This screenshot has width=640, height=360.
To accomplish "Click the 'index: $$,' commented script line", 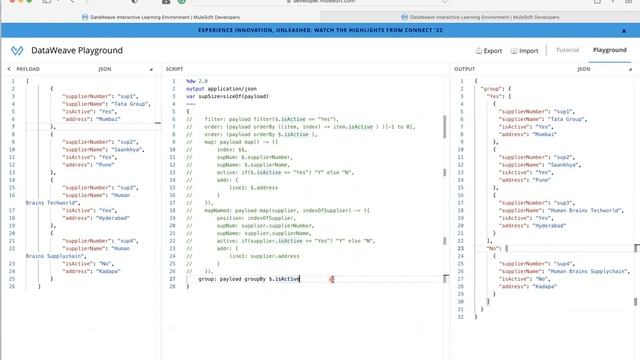I will pos(232,150).
